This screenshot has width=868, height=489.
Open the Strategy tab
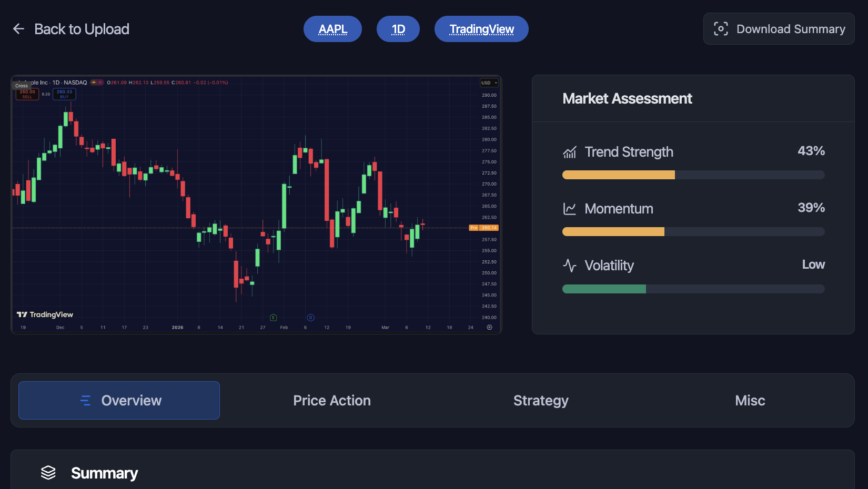pos(540,401)
